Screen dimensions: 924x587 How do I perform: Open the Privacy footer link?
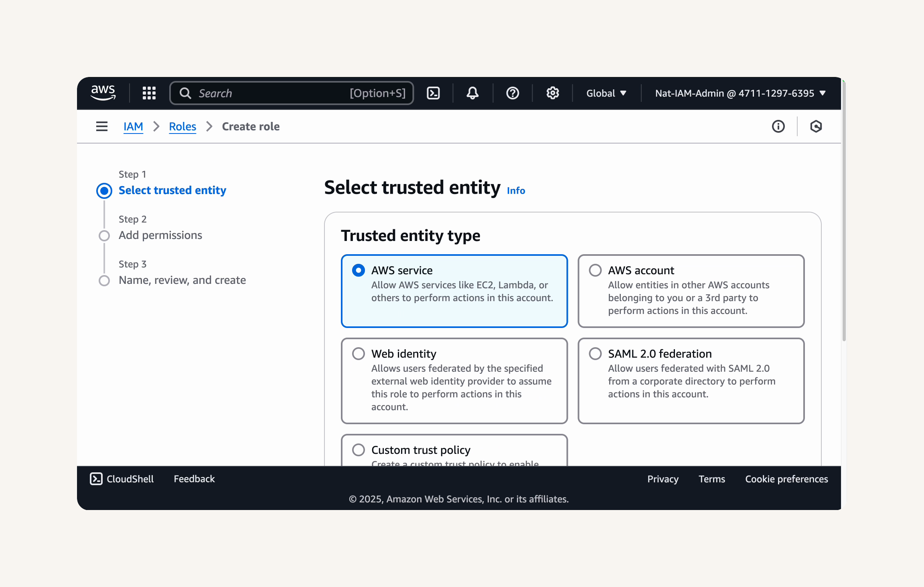663,479
